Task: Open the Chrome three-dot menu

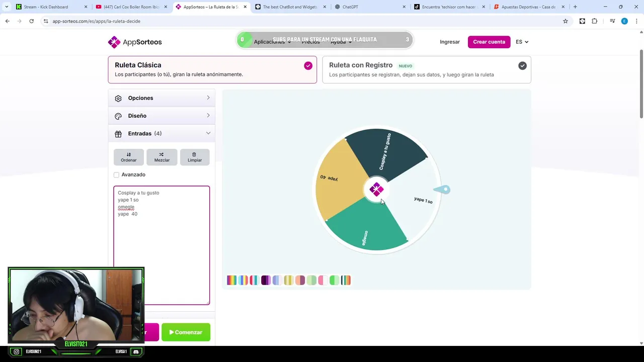Action: click(636, 21)
